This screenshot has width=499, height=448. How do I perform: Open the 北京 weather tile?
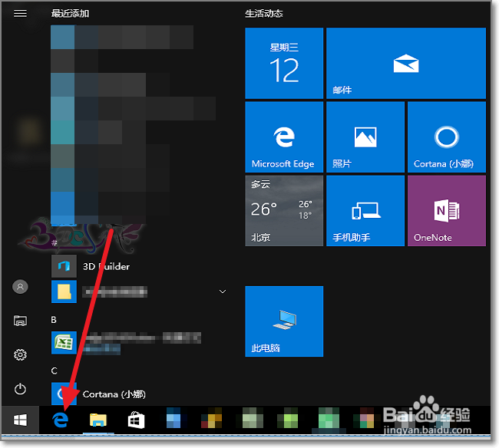tap(284, 210)
